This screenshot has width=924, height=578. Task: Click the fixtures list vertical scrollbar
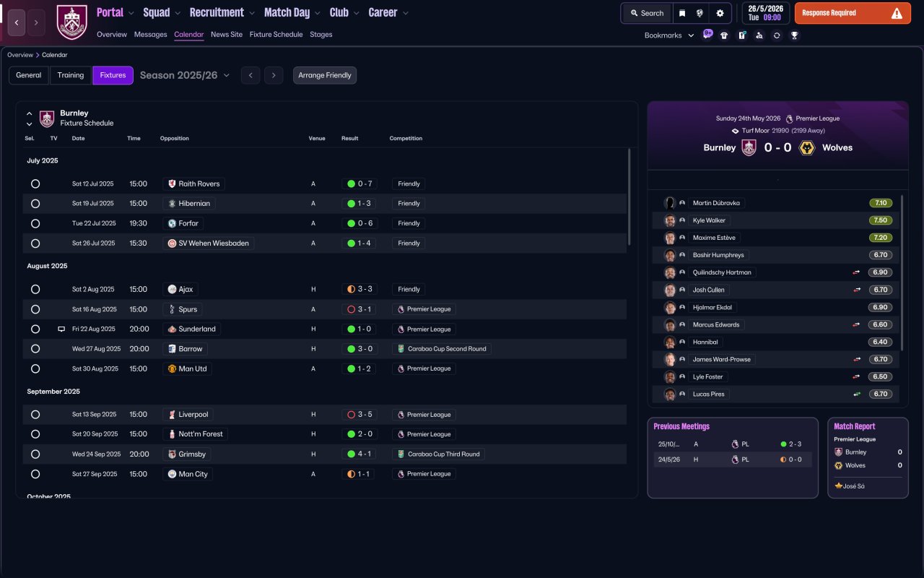click(630, 197)
